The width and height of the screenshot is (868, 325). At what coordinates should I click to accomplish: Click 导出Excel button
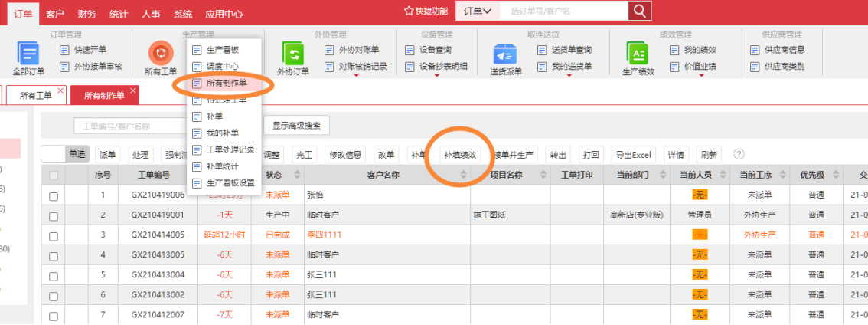[635, 155]
